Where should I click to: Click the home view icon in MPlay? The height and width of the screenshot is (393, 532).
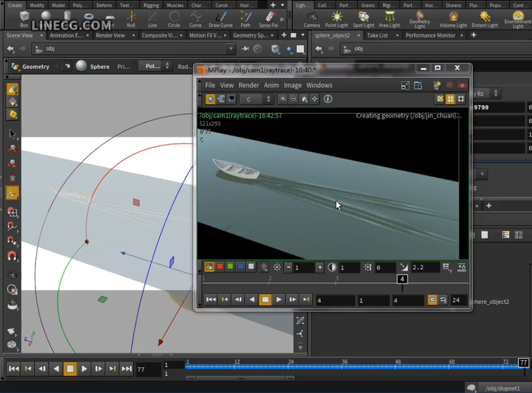[x=304, y=99]
